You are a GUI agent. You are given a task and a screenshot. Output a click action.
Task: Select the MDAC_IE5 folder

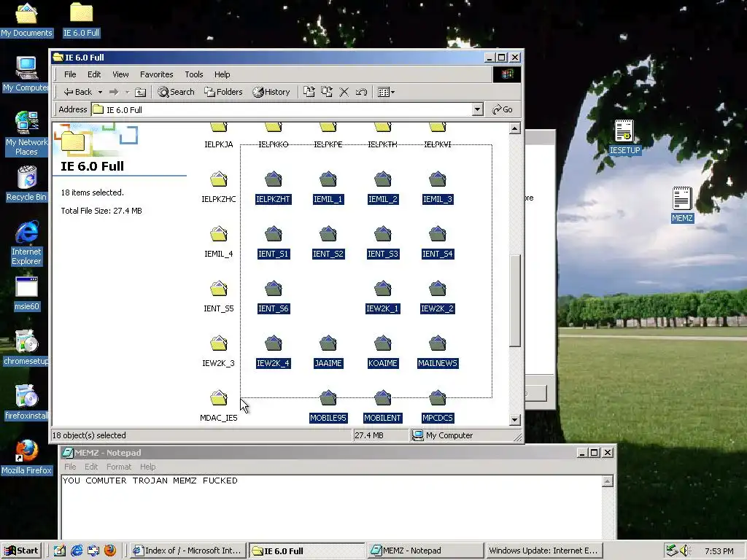219,405
